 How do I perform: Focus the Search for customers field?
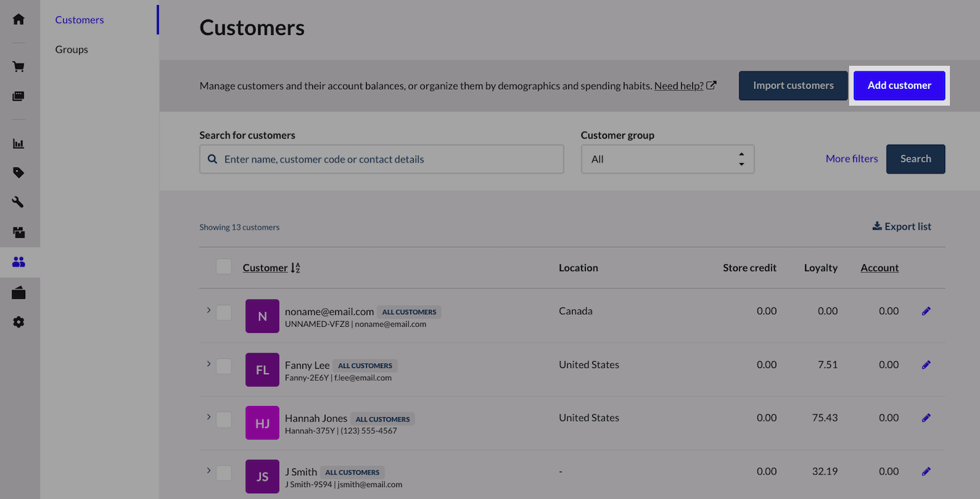[381, 160]
